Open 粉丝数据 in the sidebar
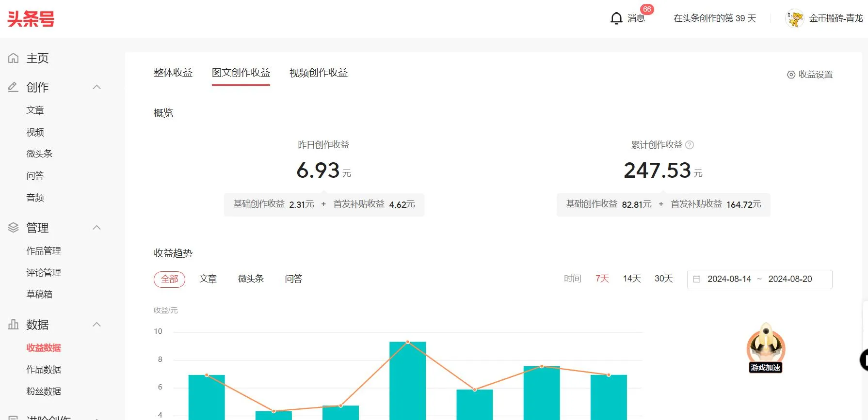868x420 pixels. click(44, 391)
